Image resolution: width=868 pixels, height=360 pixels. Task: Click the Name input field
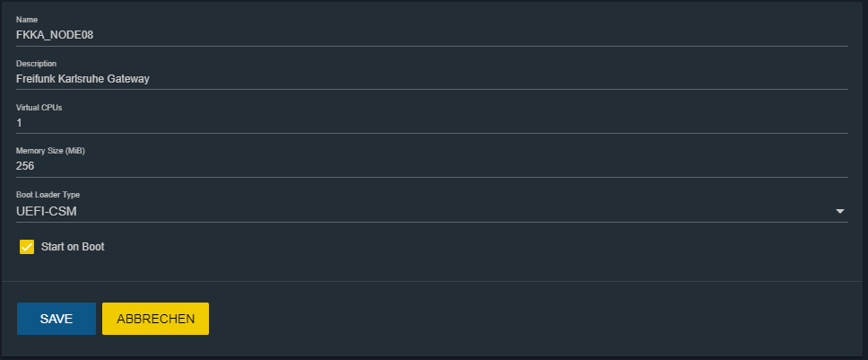tap(430, 34)
